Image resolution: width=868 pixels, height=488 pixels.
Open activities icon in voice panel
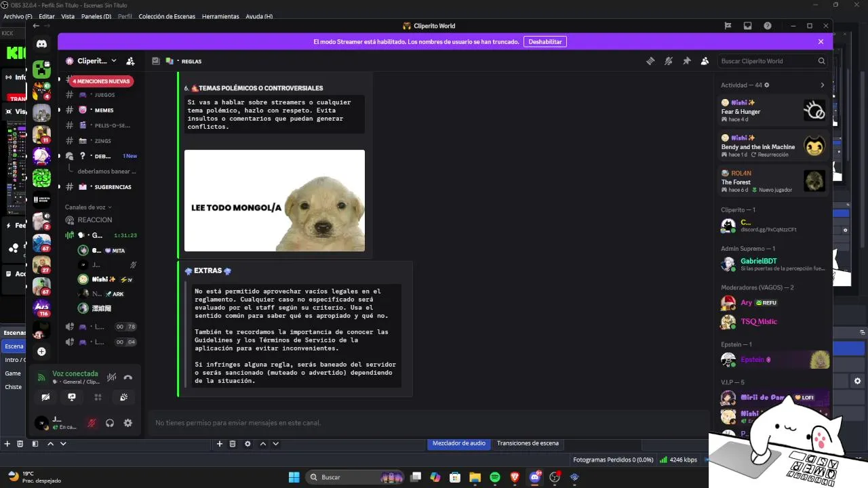[98, 397]
